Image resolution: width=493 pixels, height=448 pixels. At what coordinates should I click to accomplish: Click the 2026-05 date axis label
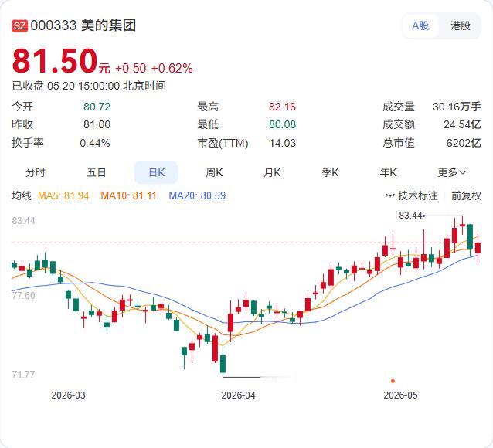(x=400, y=395)
